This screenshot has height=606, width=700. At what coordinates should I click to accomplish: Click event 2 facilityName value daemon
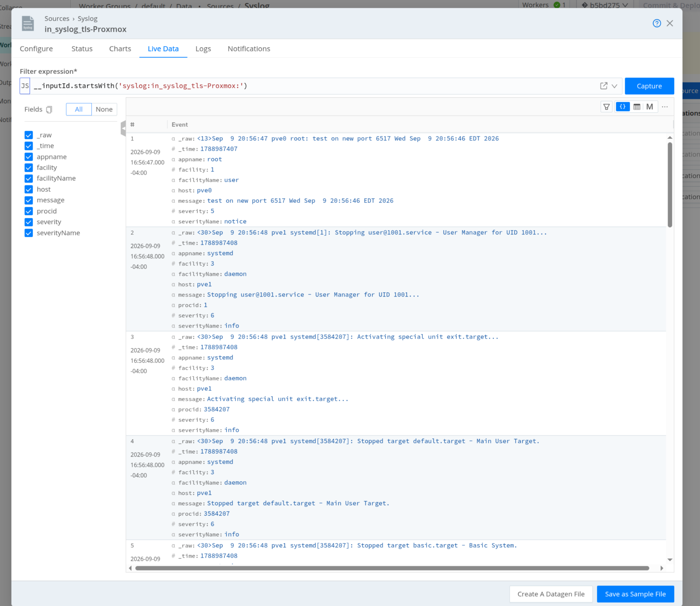235,274
